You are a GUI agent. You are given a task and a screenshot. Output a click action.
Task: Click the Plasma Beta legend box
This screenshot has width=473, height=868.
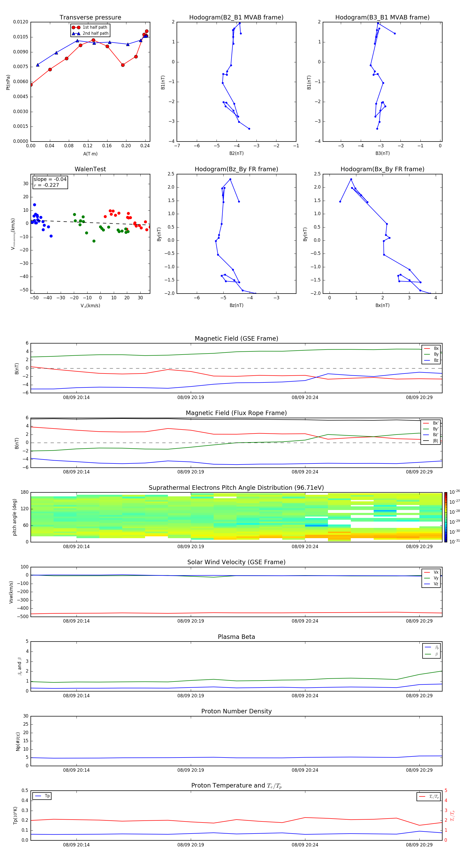pyautogui.click(x=431, y=651)
